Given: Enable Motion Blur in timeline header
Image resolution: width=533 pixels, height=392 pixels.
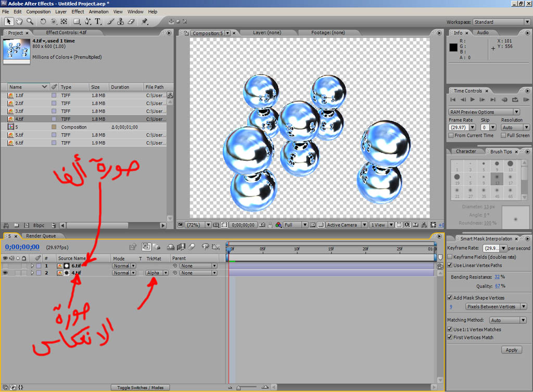Looking at the screenshot, I should pyautogui.click(x=192, y=247).
